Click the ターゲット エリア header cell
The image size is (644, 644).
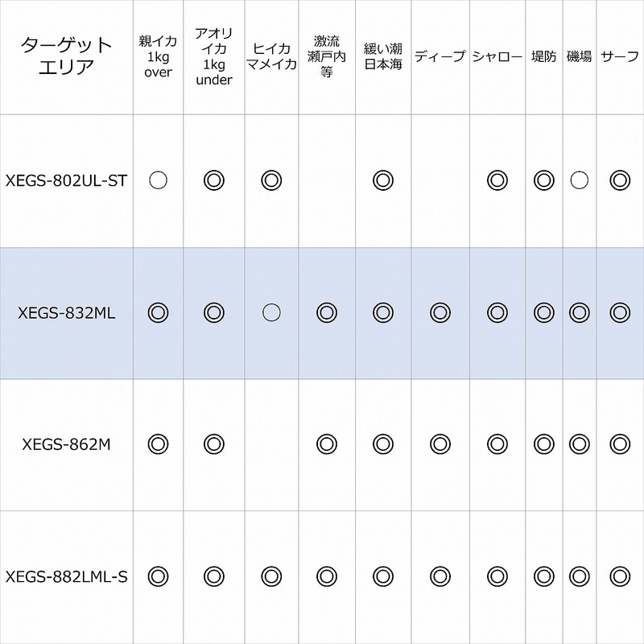(x=66, y=56)
